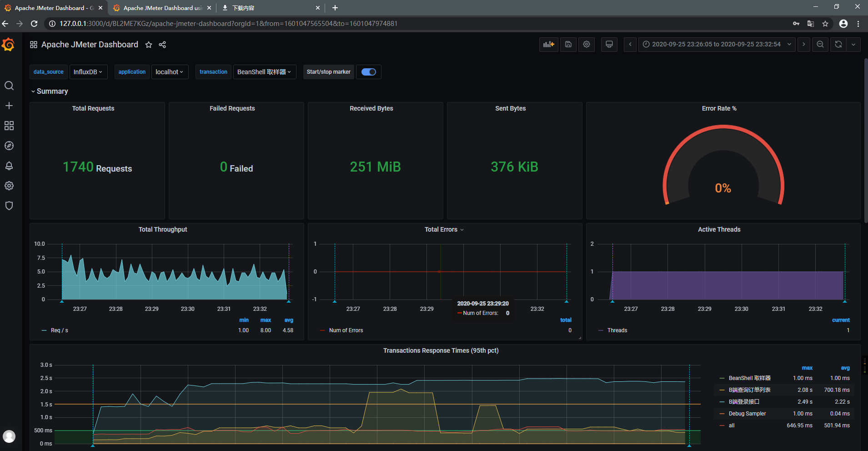Viewport: 868px width, 451px height.
Task: Click the Failed Requests panel title
Action: [x=232, y=108]
